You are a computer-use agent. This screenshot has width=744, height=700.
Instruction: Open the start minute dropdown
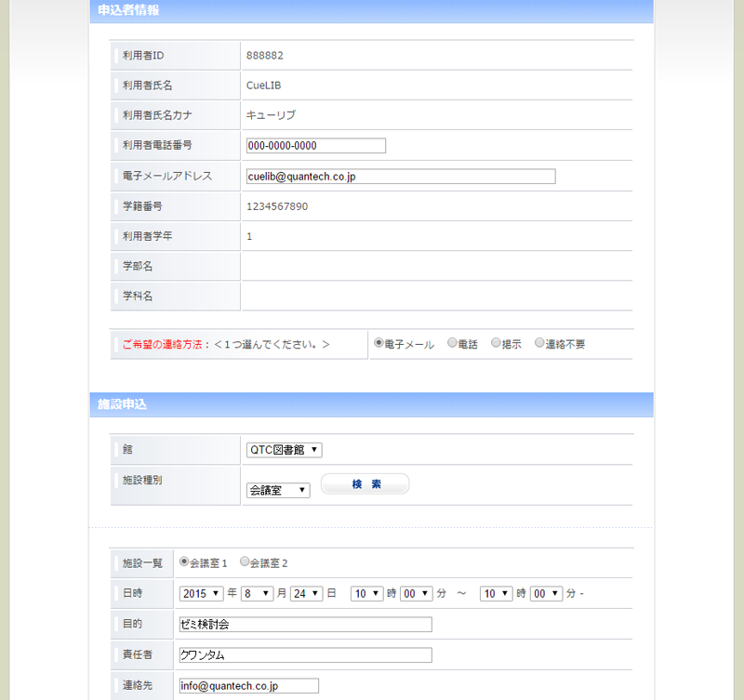[x=417, y=593]
